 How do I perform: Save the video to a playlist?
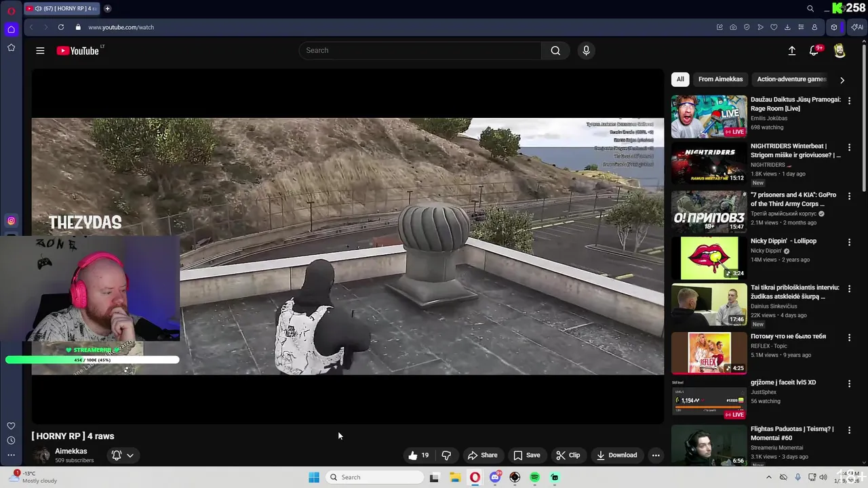tap(526, 455)
